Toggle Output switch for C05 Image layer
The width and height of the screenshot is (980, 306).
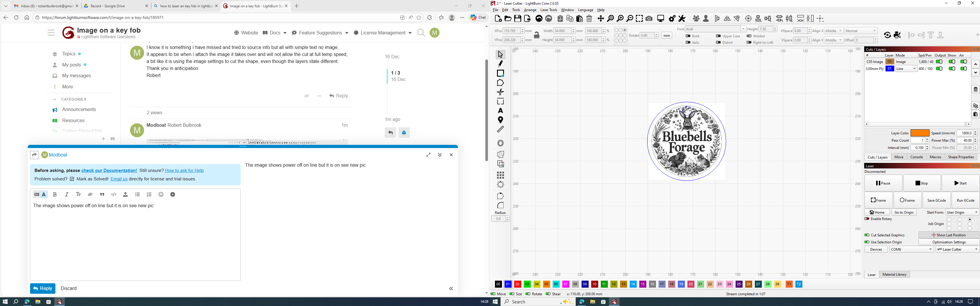coord(939,61)
